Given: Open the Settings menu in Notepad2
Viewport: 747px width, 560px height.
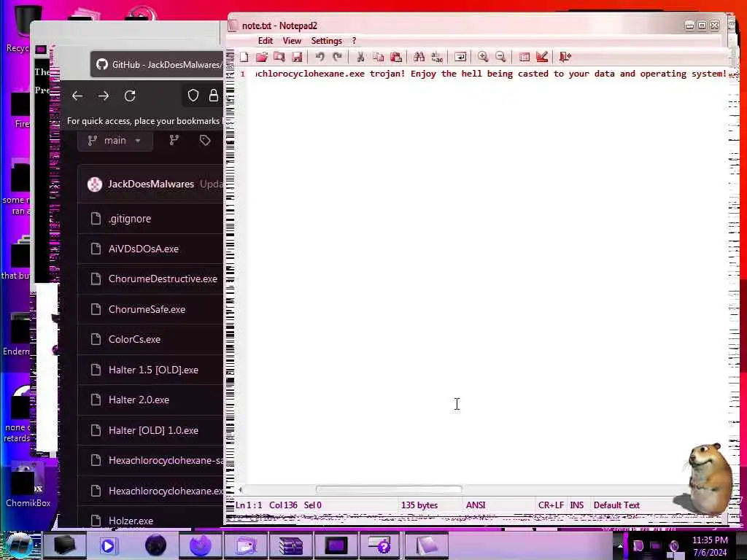Looking at the screenshot, I should pos(327,41).
